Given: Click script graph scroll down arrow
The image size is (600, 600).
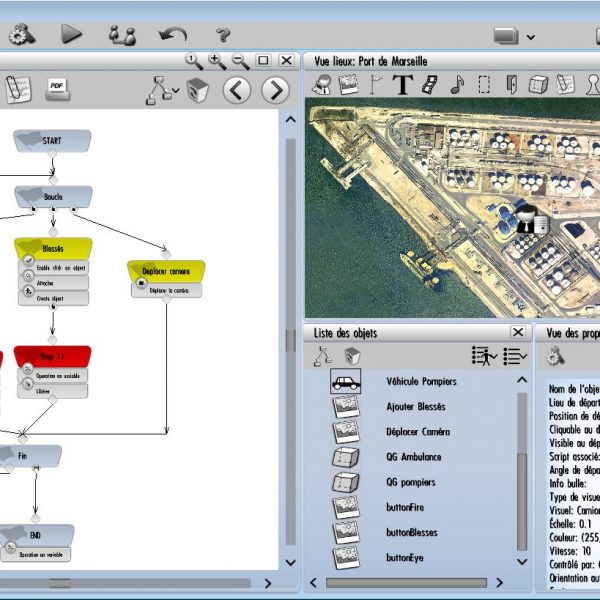Looking at the screenshot, I should tap(290, 562).
